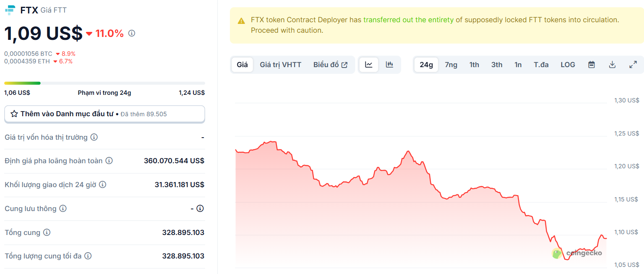Show info for Giá trị vốn hóa thị trường
This screenshot has height=274, width=644.
click(94, 137)
